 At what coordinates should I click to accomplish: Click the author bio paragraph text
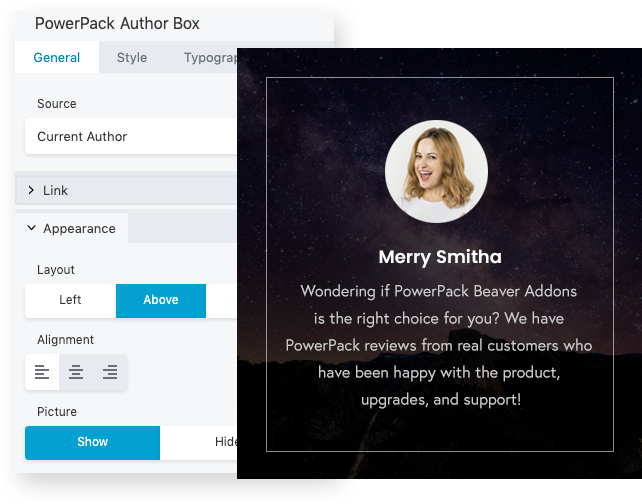tap(439, 346)
